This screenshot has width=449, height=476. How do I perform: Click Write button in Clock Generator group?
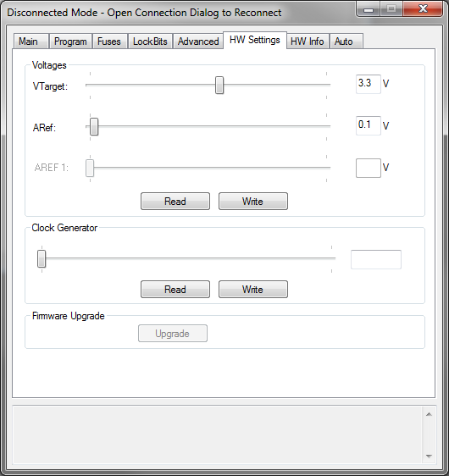(x=253, y=290)
